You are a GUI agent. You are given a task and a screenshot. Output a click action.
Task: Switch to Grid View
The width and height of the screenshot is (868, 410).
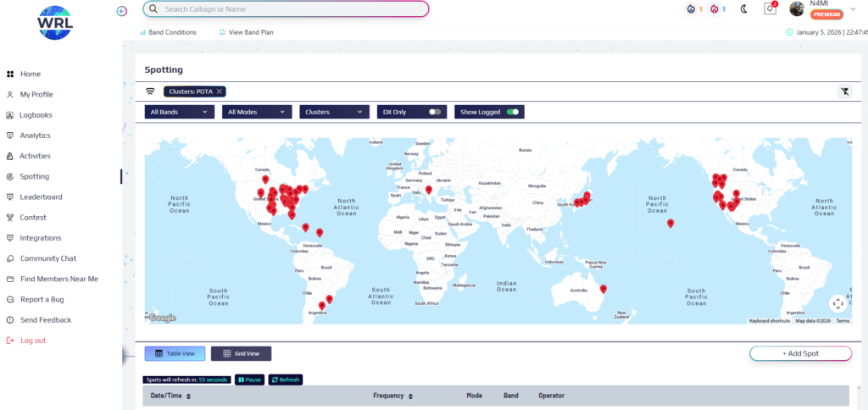(241, 353)
